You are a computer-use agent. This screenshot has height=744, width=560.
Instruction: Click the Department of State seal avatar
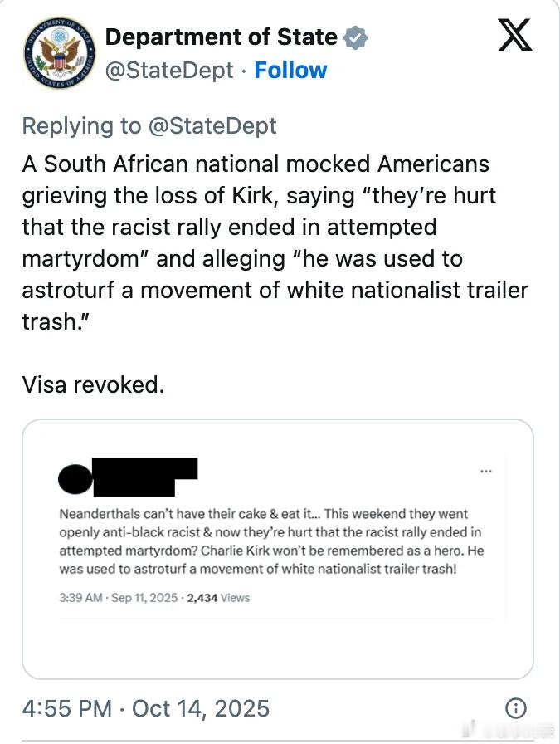click(56, 52)
